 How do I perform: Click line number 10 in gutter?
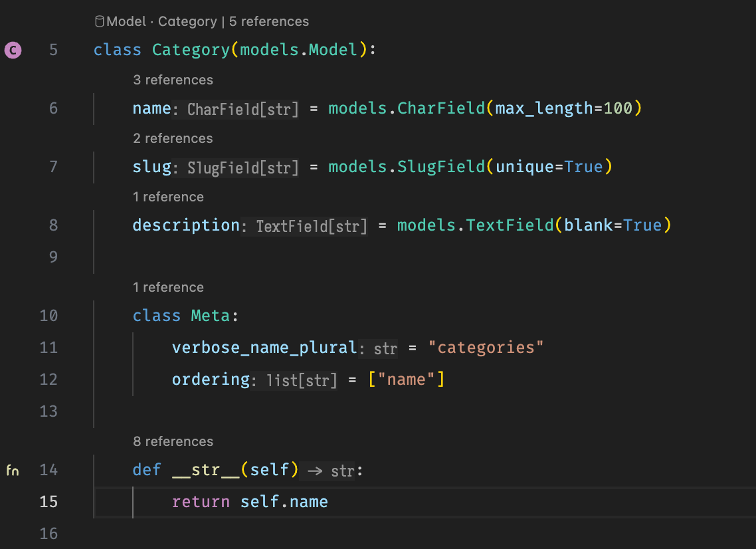point(48,316)
